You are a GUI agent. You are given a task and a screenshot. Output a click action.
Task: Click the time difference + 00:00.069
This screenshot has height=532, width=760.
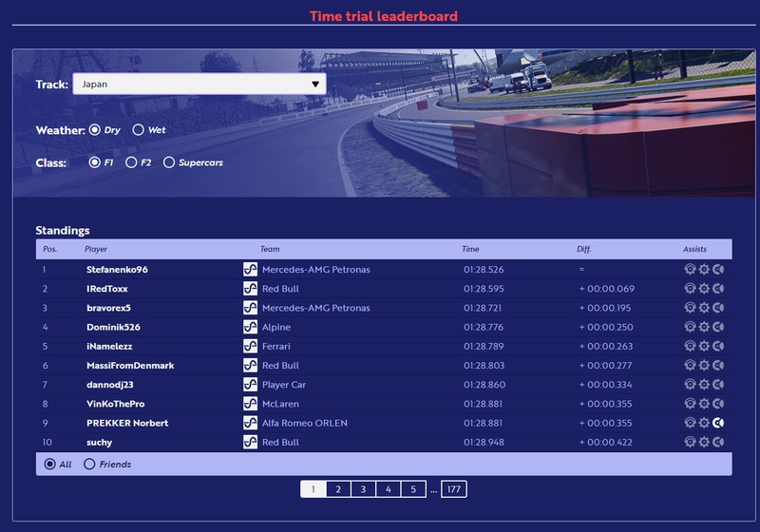pos(606,289)
